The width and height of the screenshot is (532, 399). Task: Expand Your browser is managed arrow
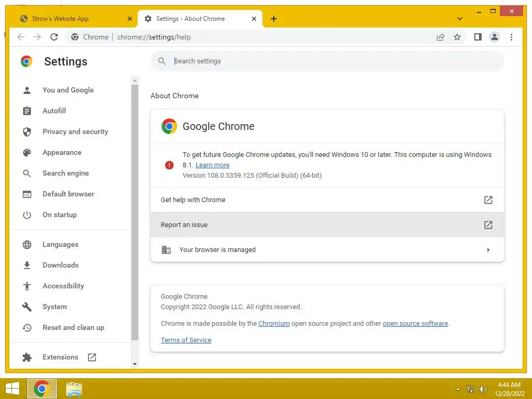(x=488, y=250)
